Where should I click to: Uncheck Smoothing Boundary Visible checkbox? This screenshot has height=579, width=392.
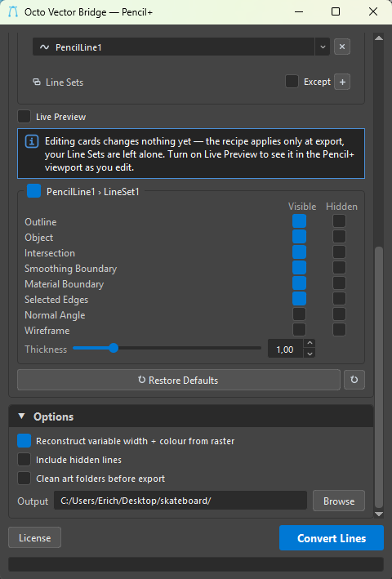pos(300,268)
